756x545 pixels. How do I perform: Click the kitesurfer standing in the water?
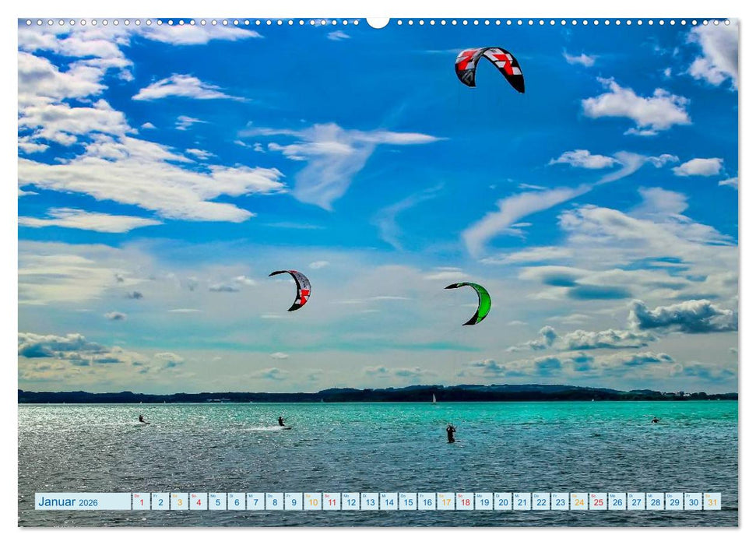(449, 432)
